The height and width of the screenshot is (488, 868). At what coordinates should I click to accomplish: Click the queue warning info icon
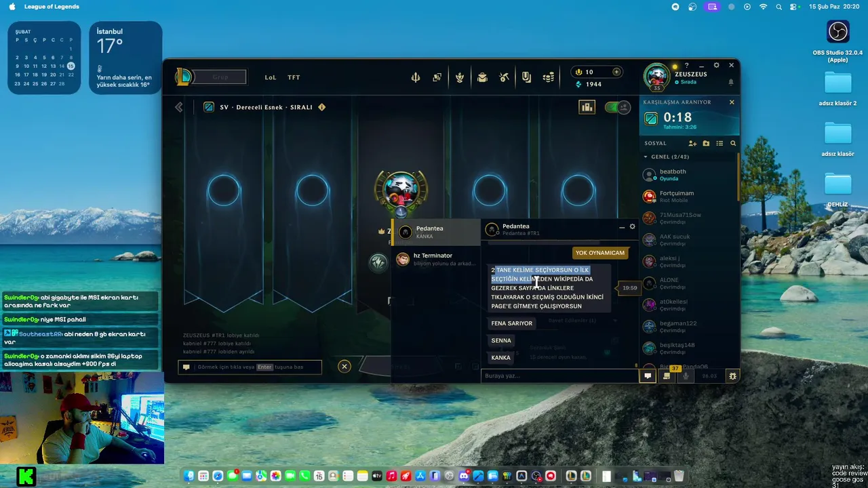(x=322, y=107)
